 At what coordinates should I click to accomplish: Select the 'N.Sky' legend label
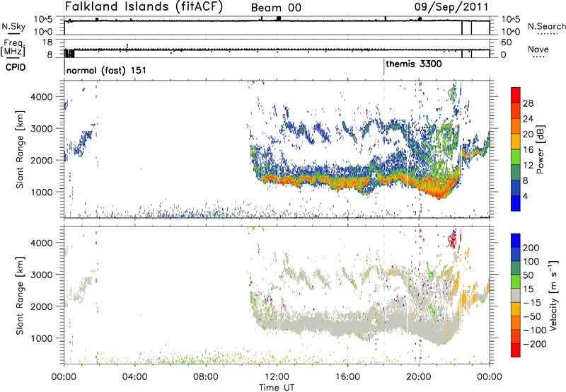pyautogui.click(x=13, y=26)
